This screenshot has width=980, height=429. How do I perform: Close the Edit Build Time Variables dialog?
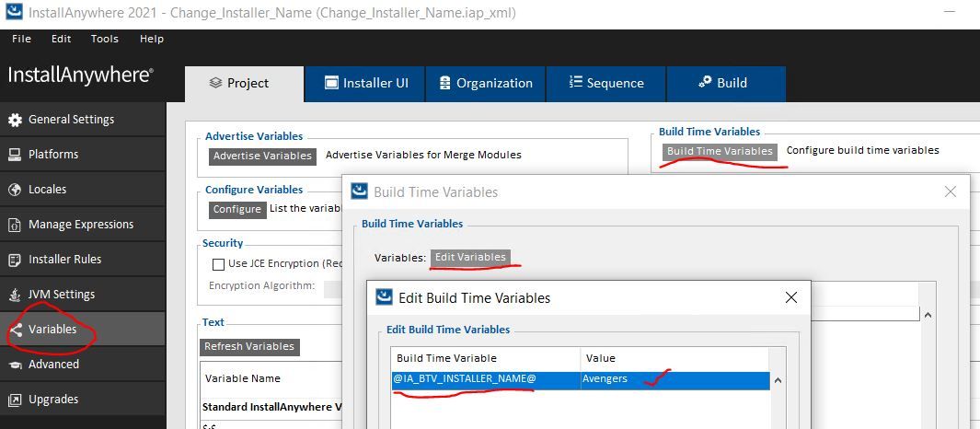point(790,297)
